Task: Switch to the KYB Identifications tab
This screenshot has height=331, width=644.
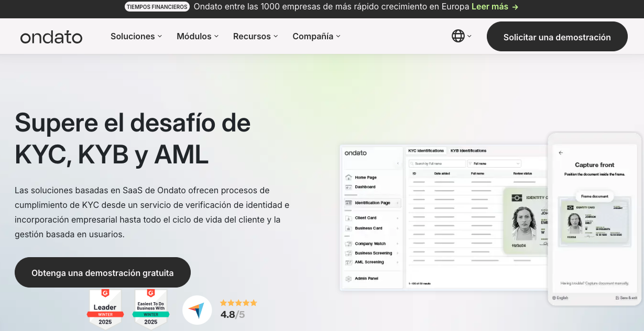Action: [468, 151]
